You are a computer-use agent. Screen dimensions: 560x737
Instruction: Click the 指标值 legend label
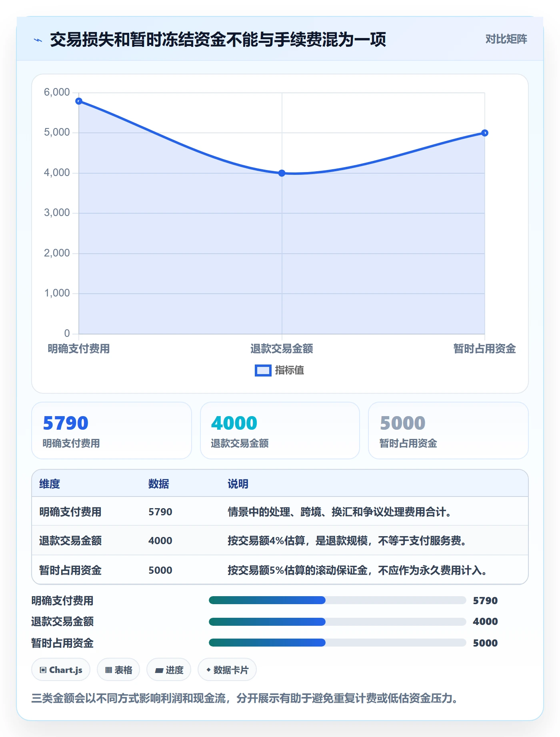tap(289, 371)
